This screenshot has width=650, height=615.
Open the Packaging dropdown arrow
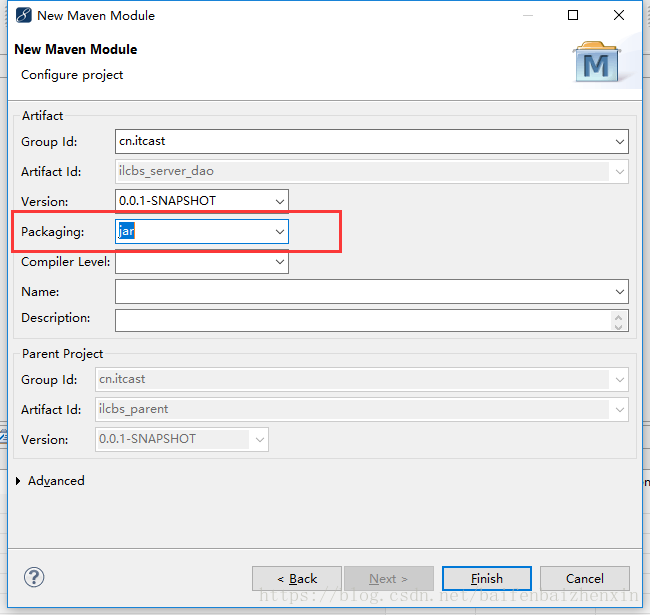280,232
